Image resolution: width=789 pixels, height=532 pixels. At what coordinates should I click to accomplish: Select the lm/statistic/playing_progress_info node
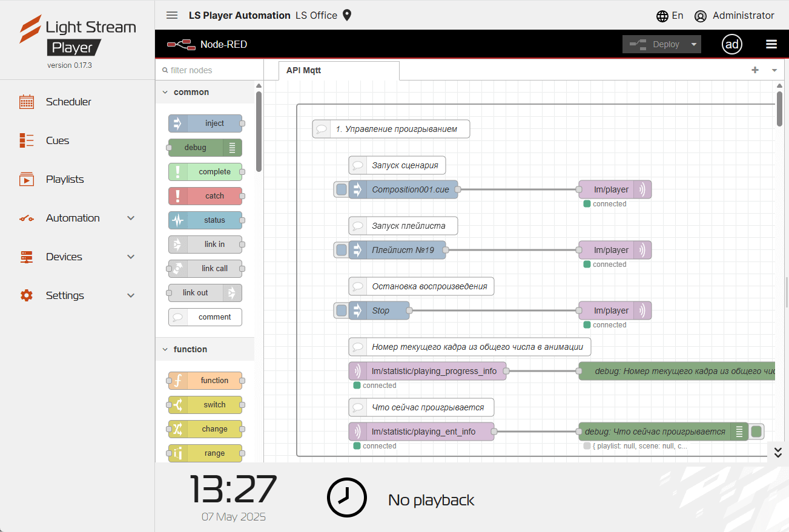coord(428,371)
